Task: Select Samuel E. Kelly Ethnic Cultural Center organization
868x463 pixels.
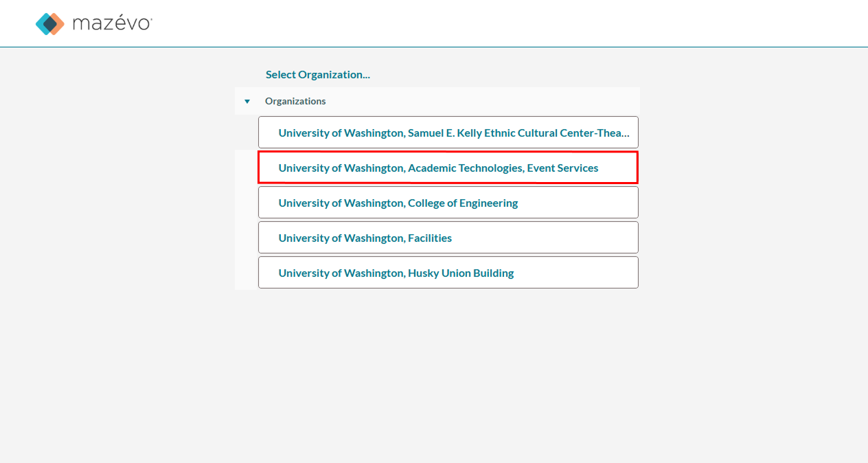Action: [448, 133]
